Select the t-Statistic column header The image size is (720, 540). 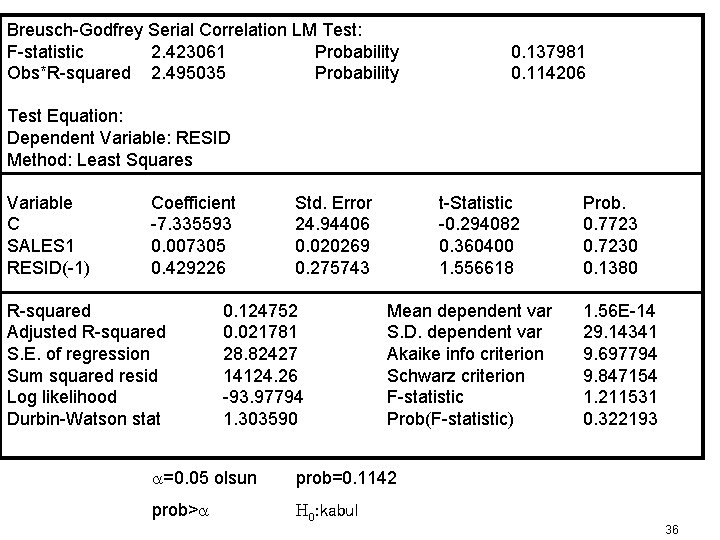476,203
